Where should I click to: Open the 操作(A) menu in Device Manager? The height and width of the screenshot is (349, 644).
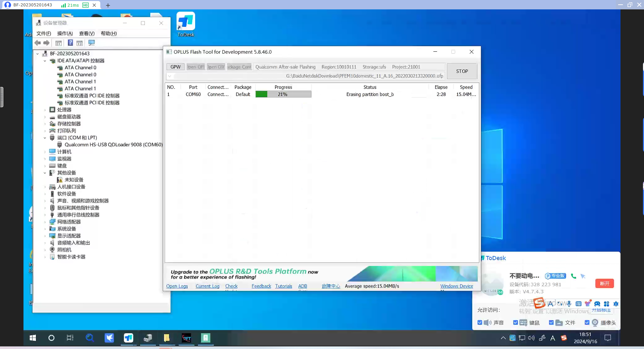coord(65,34)
